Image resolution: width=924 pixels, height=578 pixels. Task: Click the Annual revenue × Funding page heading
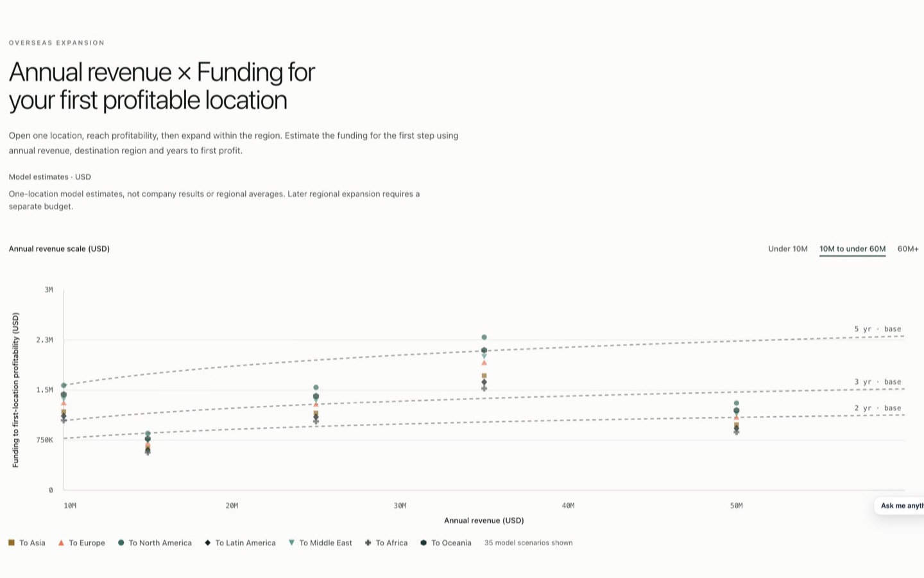pos(162,86)
